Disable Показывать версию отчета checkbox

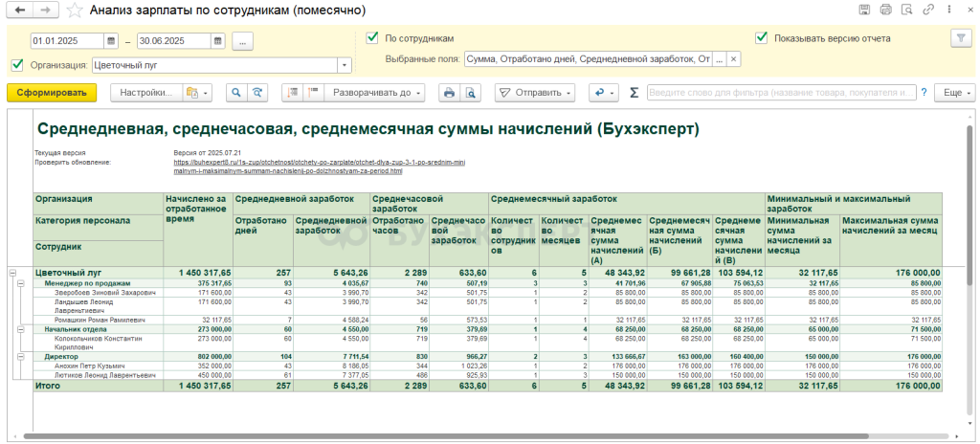click(761, 38)
